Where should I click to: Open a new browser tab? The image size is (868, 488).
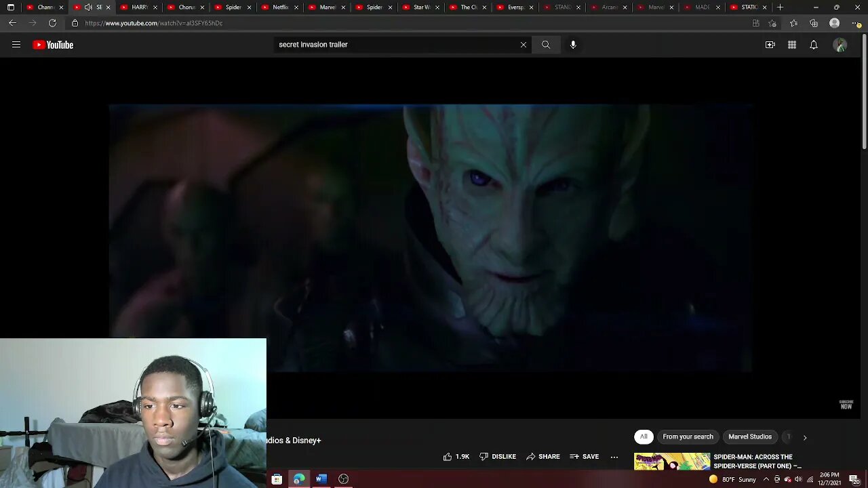(780, 7)
